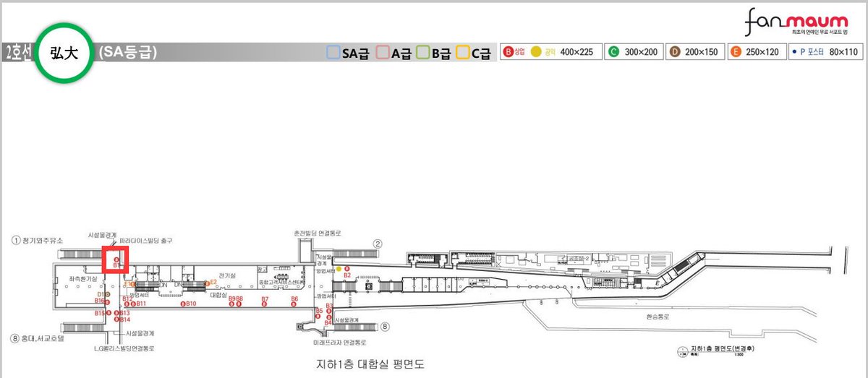868x378 pixels.
Task: Select the 弘大 station circle badge
Action: point(65,53)
